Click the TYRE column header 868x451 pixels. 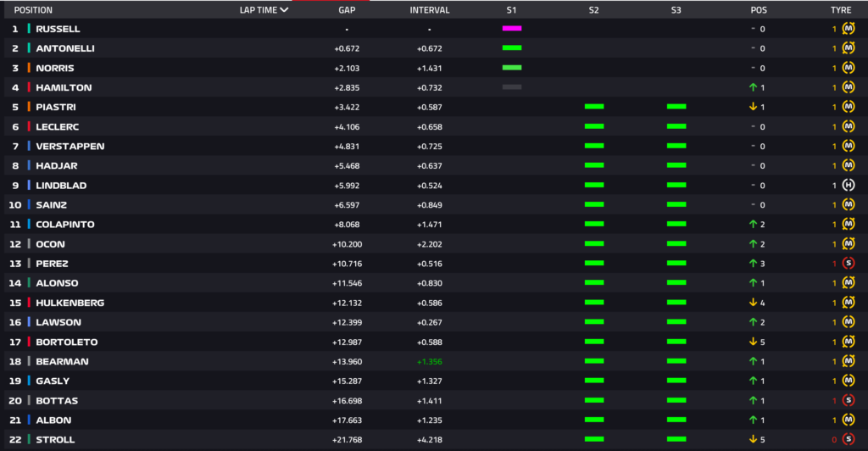pos(841,10)
